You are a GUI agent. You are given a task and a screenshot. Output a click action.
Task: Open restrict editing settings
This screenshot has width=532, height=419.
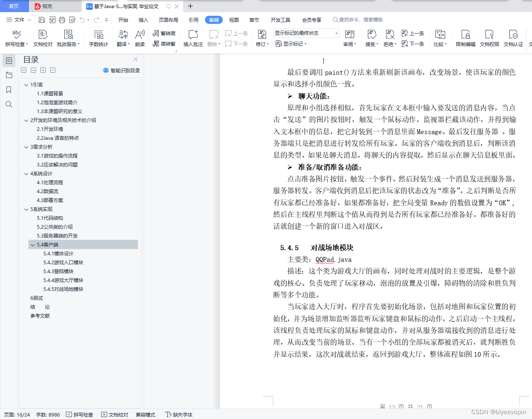466,38
